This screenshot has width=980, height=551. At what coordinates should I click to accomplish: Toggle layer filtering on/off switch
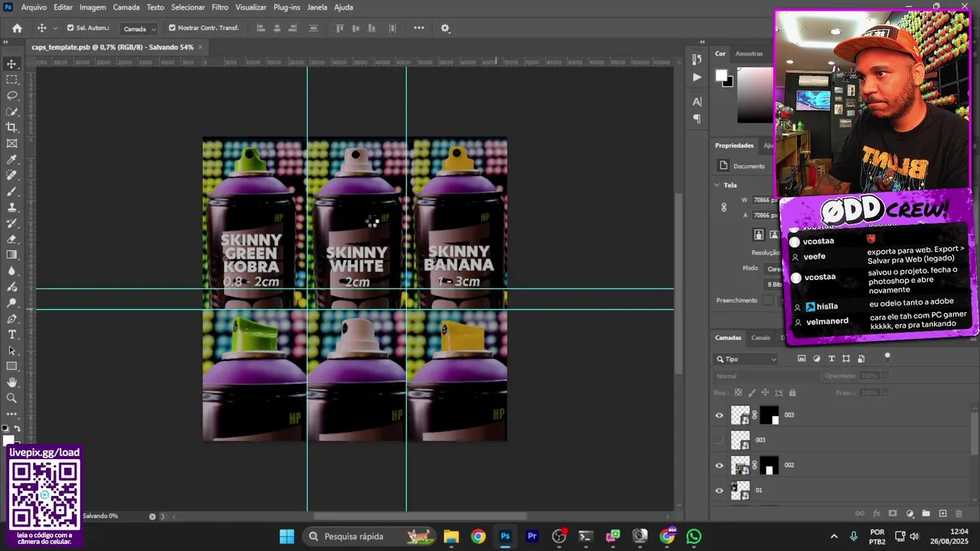coord(887,356)
